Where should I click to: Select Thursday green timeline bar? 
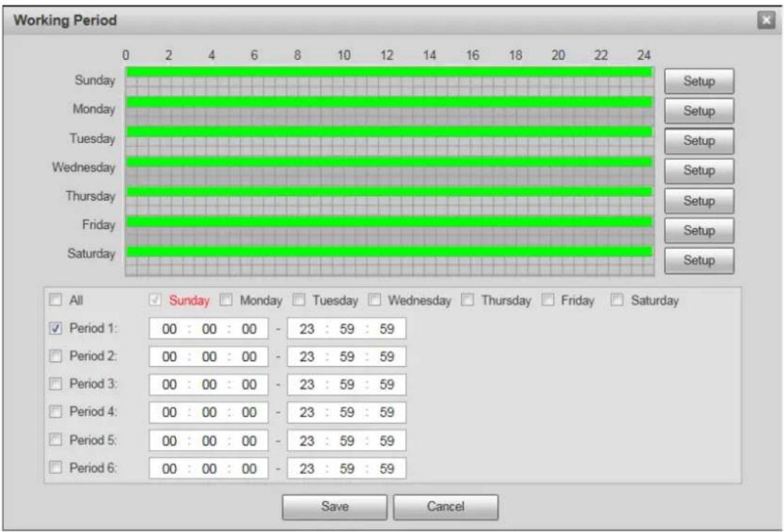(389, 192)
